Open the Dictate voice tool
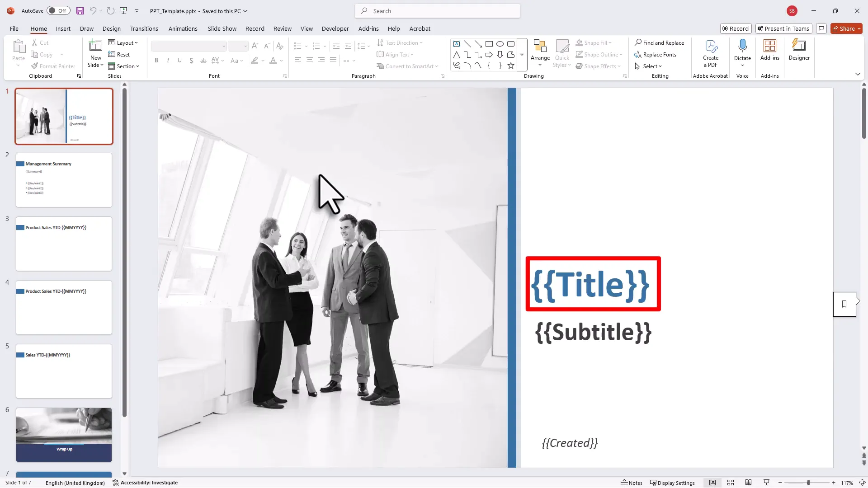The height and width of the screenshot is (488, 868). pos(742,50)
